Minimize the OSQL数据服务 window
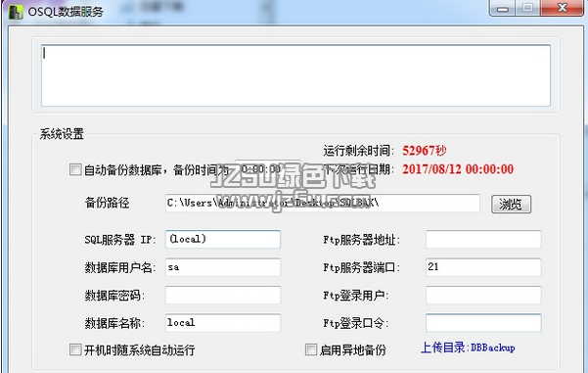The image size is (588, 373). click(x=503, y=8)
